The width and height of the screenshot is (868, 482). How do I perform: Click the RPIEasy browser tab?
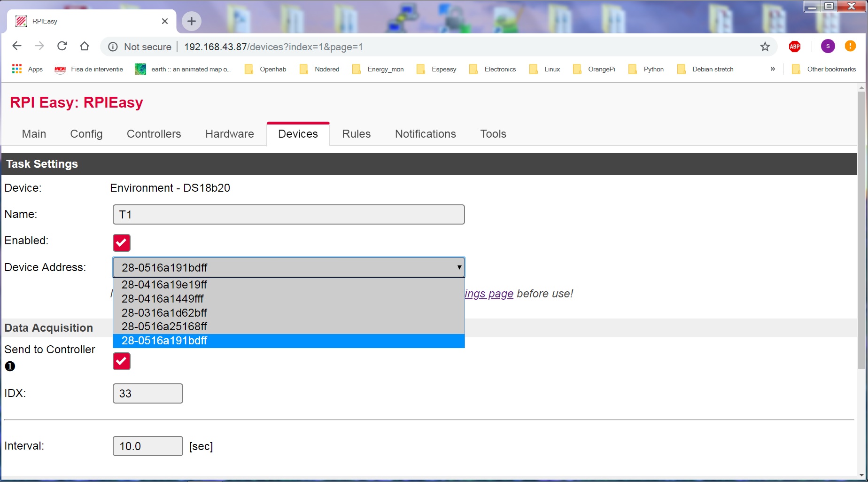(92, 21)
